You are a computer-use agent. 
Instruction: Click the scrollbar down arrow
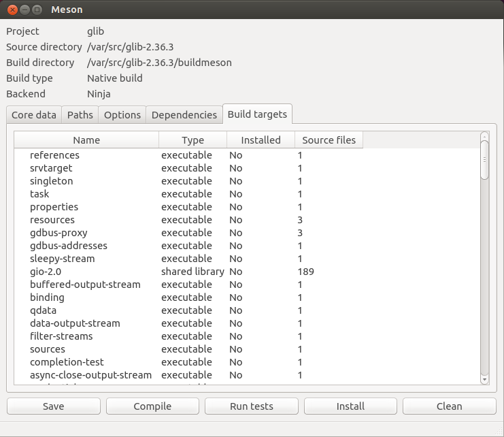point(484,379)
